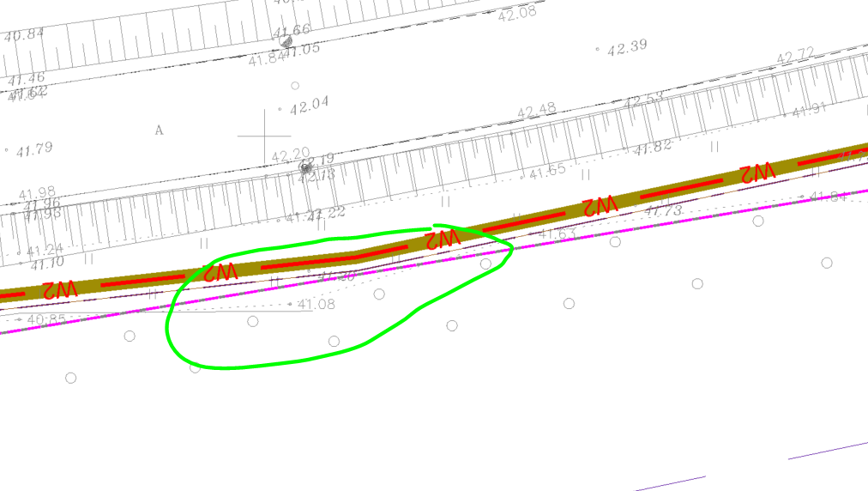Screen dimensions: 868x491
Task: Select the rightmost upside-down W2 label
Action: 757,172
